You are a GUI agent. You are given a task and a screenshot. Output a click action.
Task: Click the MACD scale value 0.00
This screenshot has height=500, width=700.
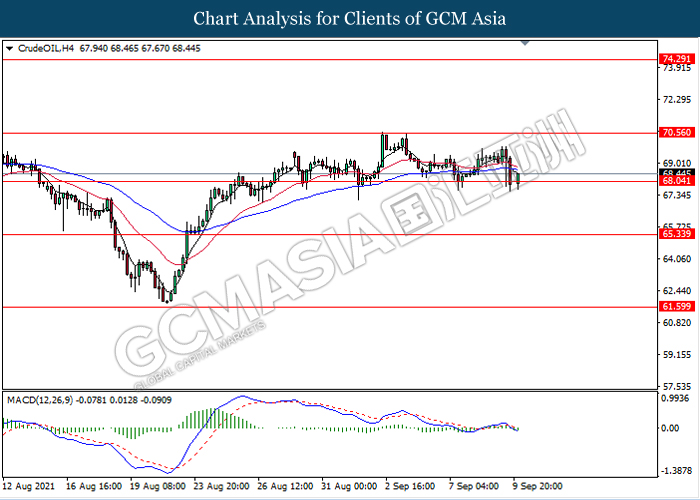tap(670, 428)
